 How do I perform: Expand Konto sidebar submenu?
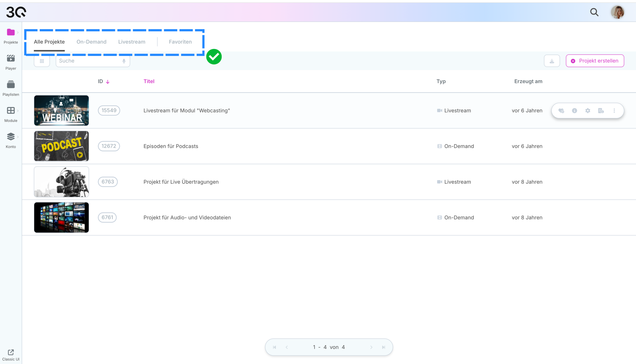click(x=18, y=137)
